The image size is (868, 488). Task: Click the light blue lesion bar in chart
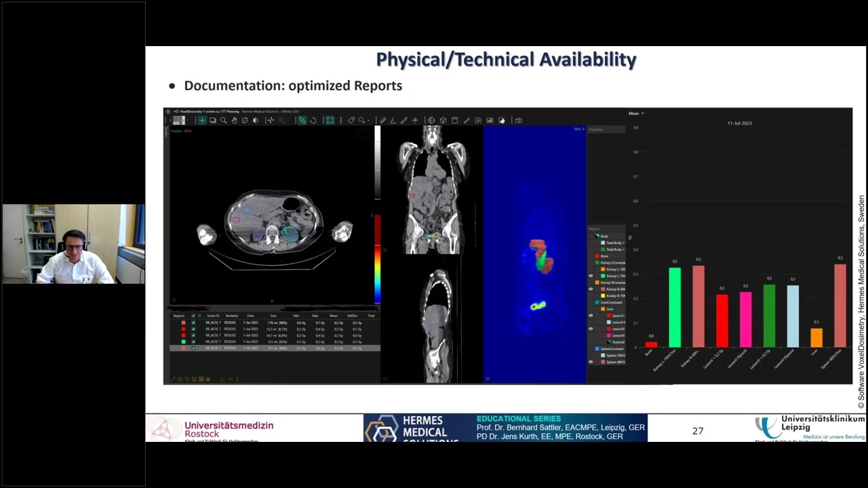click(x=793, y=316)
